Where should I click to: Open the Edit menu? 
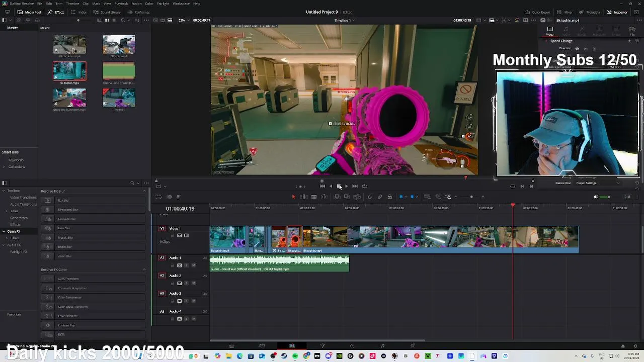coord(48,4)
